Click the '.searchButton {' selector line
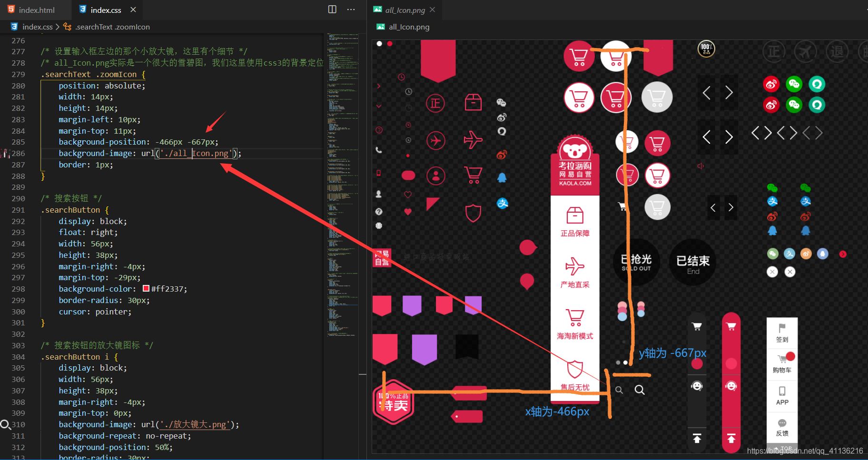This screenshot has width=868, height=460. 75,210
